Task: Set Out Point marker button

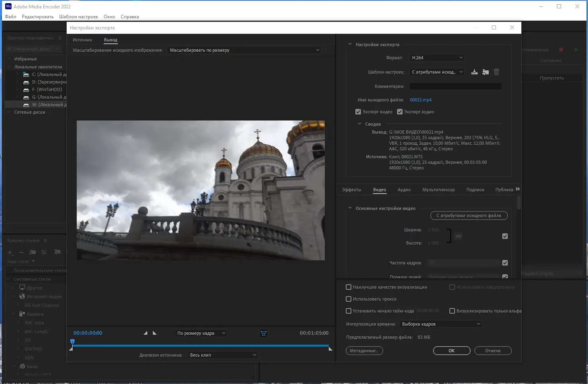Action: (x=155, y=333)
